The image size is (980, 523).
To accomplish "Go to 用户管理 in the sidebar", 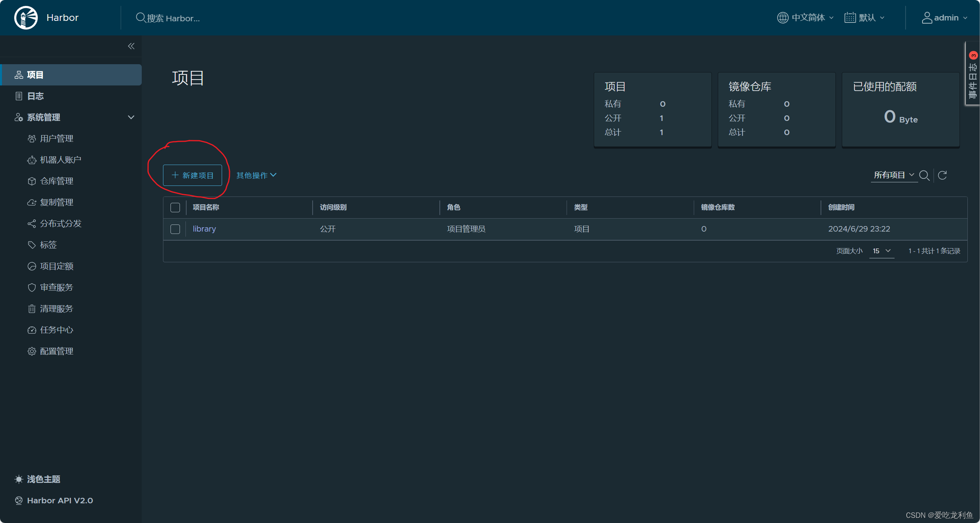I will click(57, 139).
